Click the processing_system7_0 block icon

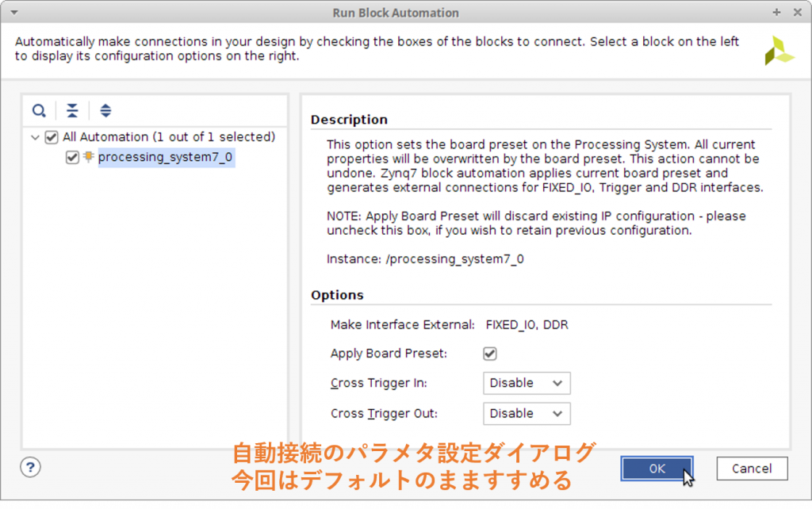pos(89,156)
